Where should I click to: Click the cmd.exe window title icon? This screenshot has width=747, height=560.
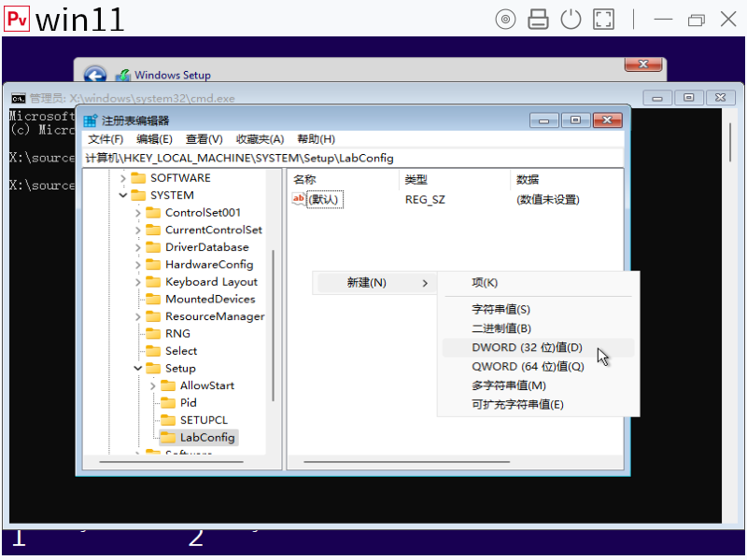point(19,98)
